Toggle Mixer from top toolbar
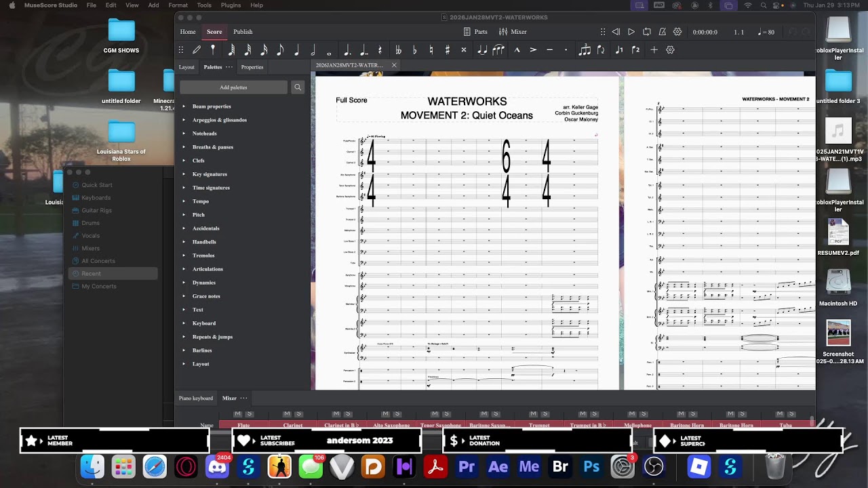The width and height of the screenshot is (868, 488). [513, 32]
